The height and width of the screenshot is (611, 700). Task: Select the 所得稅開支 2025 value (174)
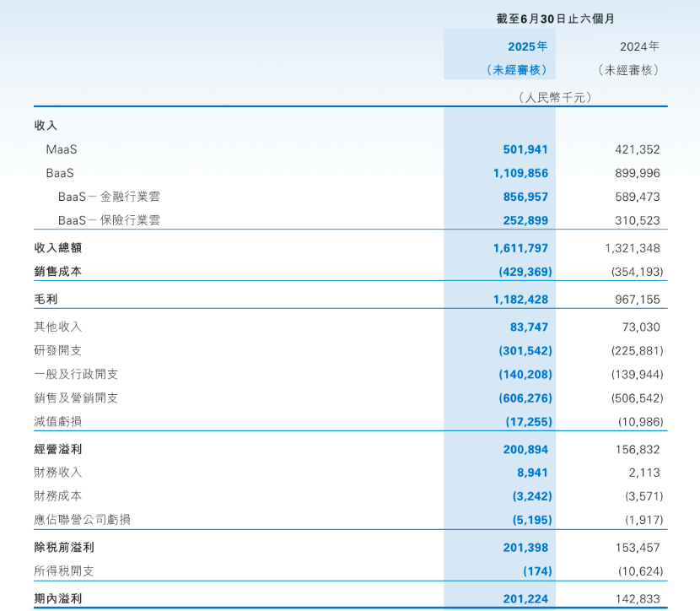tap(536, 571)
